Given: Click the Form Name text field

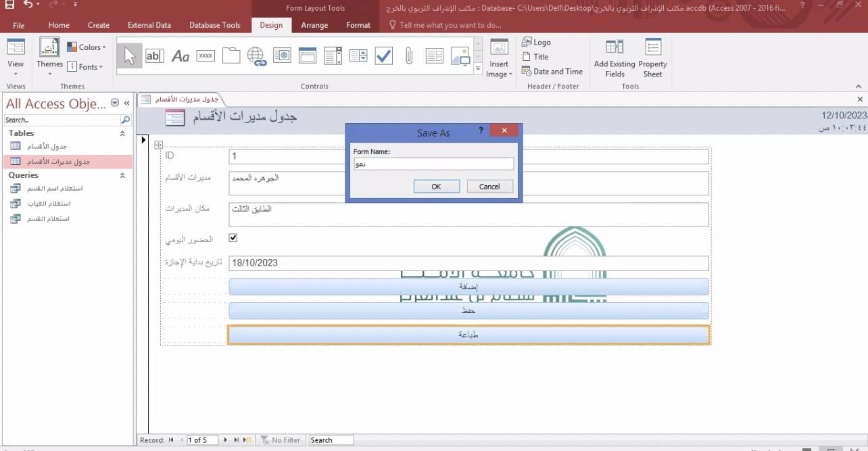Looking at the screenshot, I should pyautogui.click(x=433, y=164).
